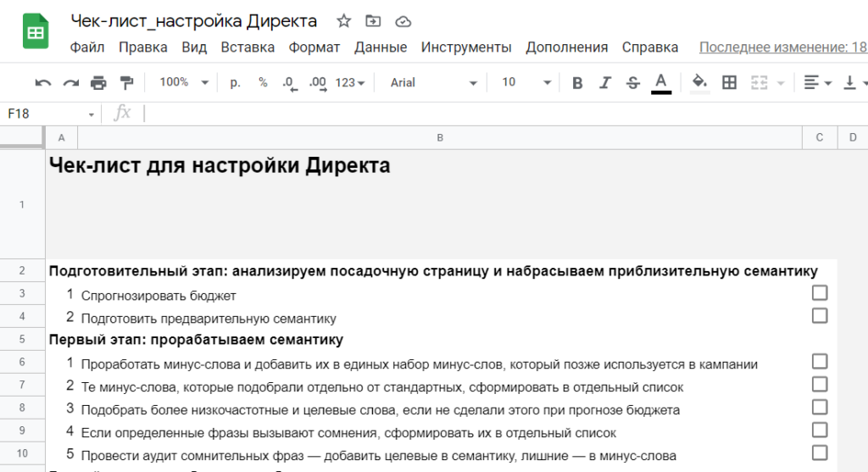Click the select-all corner box
The height and width of the screenshot is (472, 868).
coord(21,138)
